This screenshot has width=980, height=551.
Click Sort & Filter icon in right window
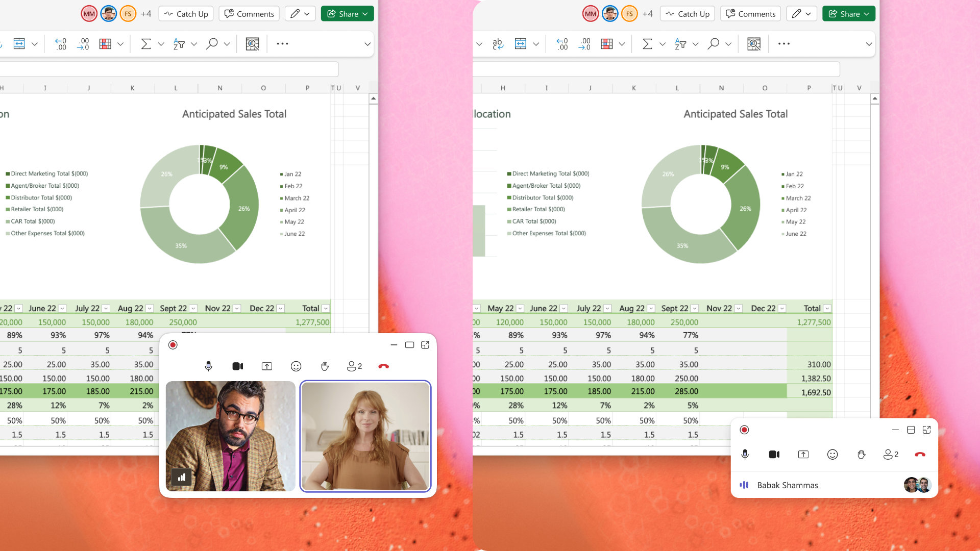click(x=680, y=44)
